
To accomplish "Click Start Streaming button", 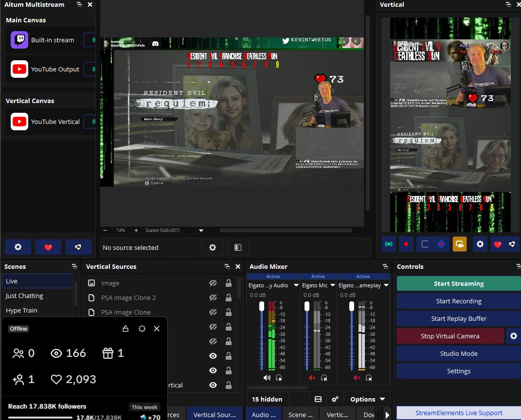I will 459,283.
